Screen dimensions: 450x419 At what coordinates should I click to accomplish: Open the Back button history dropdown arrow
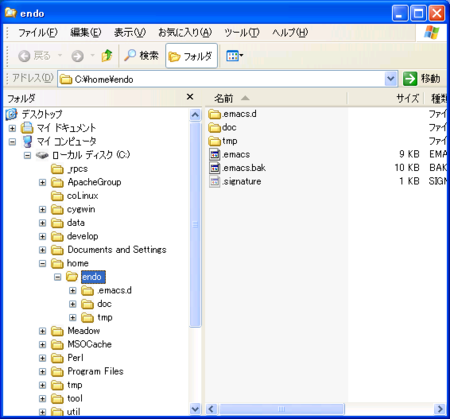pyautogui.click(x=60, y=55)
